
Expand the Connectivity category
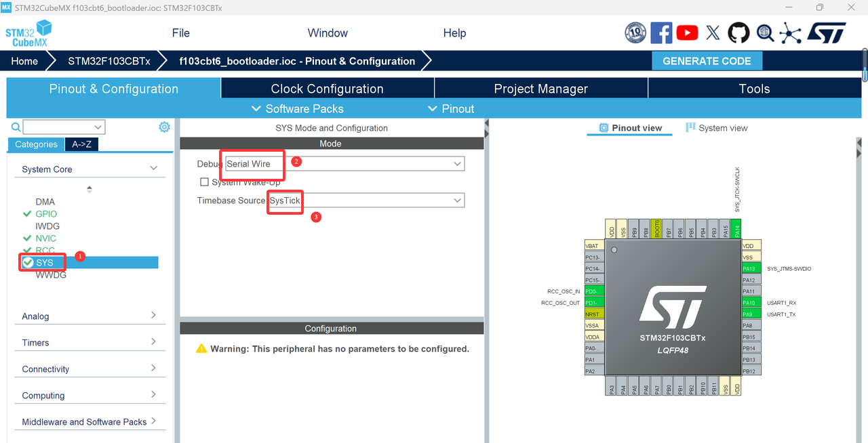[x=90, y=368]
